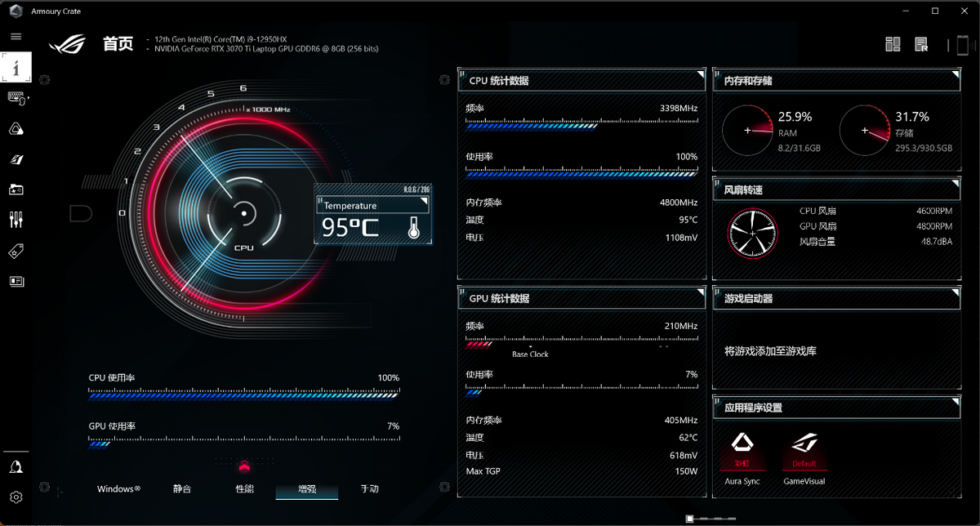Open Scenario Profiles sliders icon in sidebar
The image size is (980, 526).
click(x=16, y=220)
